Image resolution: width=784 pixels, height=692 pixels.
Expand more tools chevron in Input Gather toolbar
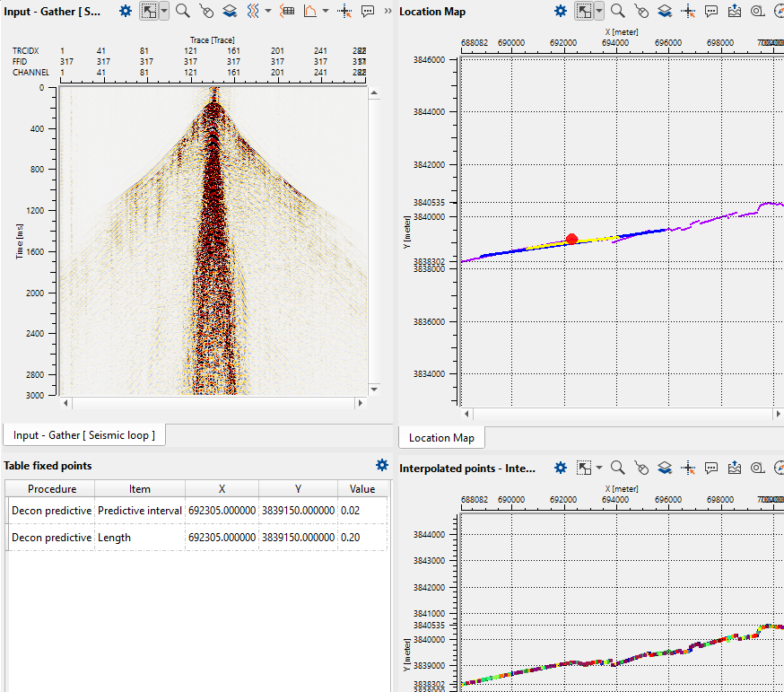click(x=388, y=11)
